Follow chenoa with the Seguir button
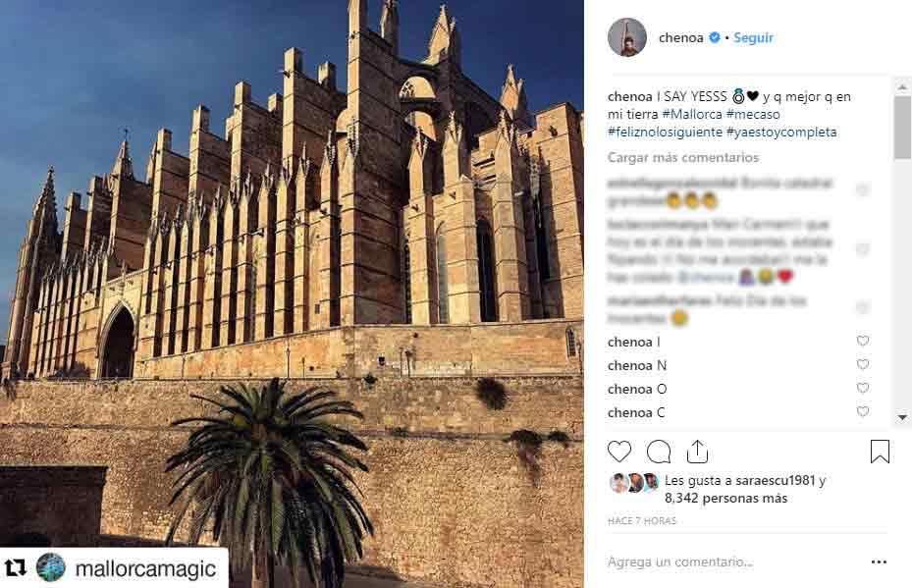Viewport: 912px width, 588px height. pyautogui.click(x=753, y=38)
